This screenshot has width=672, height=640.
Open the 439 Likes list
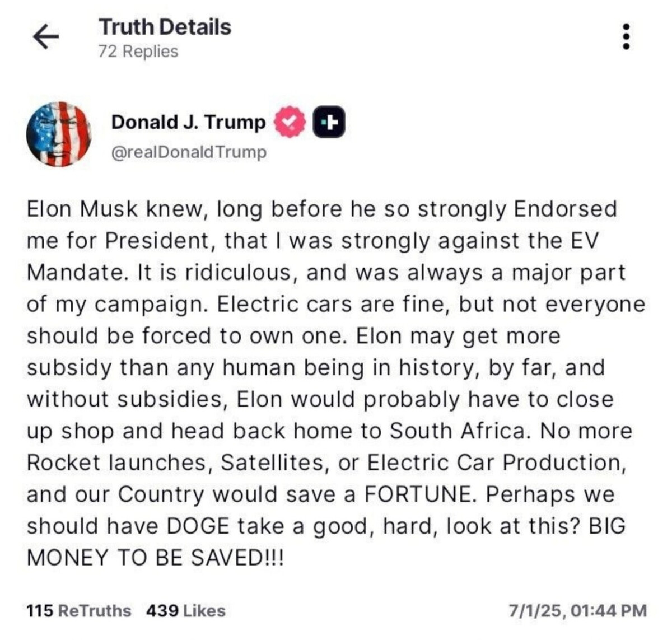[186, 610]
